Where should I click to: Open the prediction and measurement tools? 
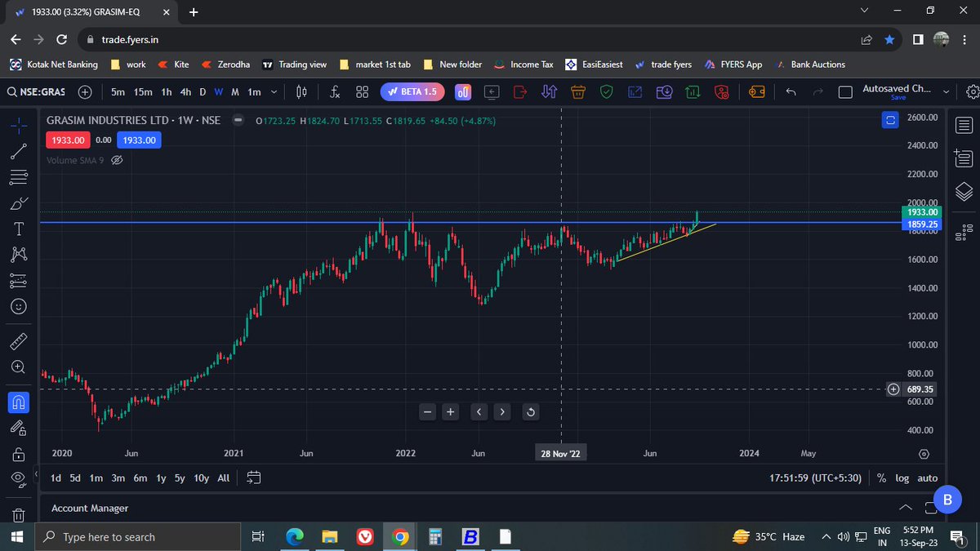click(x=19, y=281)
